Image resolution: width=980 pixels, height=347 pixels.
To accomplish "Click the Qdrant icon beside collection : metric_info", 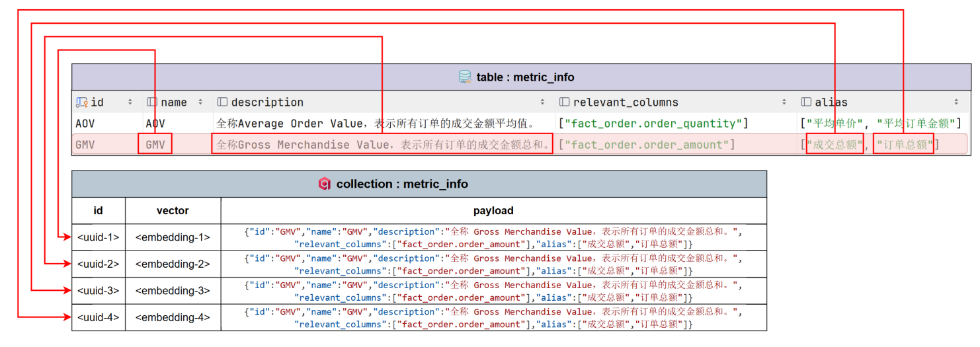I will 324,184.
